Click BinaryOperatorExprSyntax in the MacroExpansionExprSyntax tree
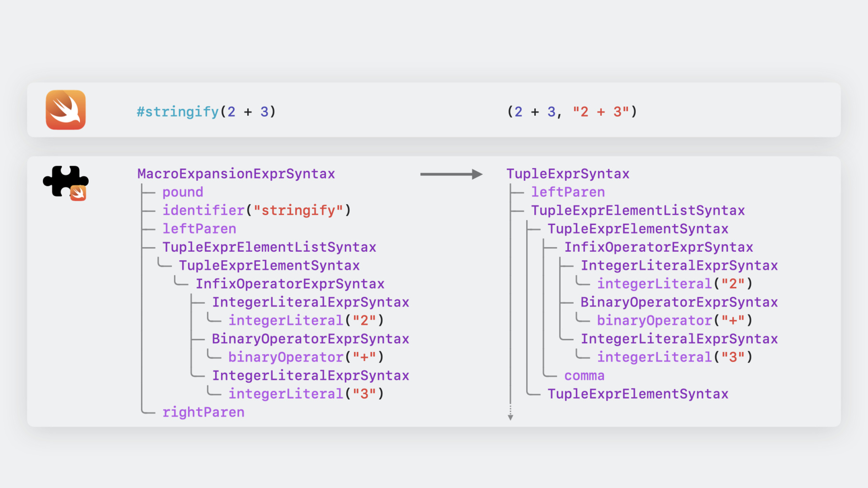This screenshot has width=868, height=488. point(311,339)
